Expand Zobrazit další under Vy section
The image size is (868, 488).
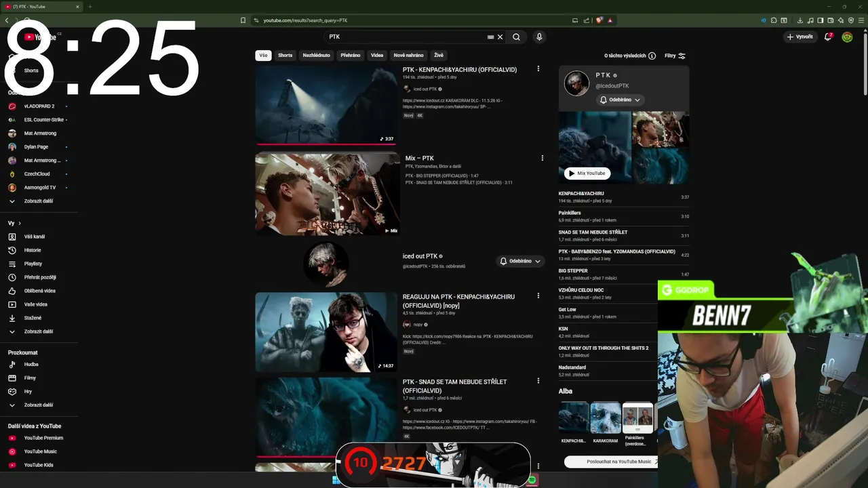click(38, 331)
